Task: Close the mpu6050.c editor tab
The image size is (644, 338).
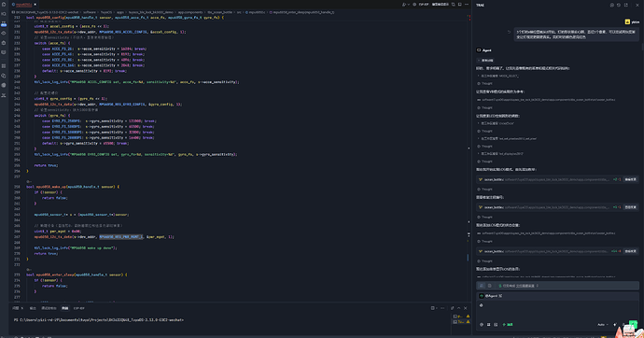Action: coord(35,5)
